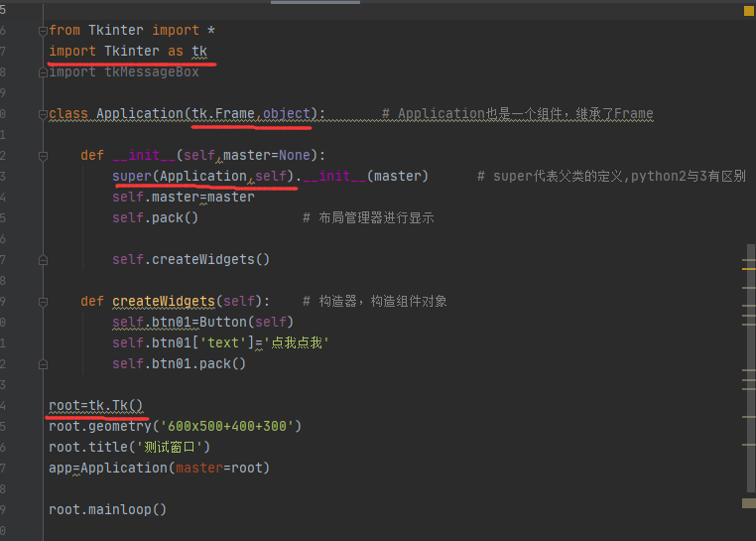Collapse the def createWidgets fold marker
The width and height of the screenshot is (756, 541).
tap(43, 302)
